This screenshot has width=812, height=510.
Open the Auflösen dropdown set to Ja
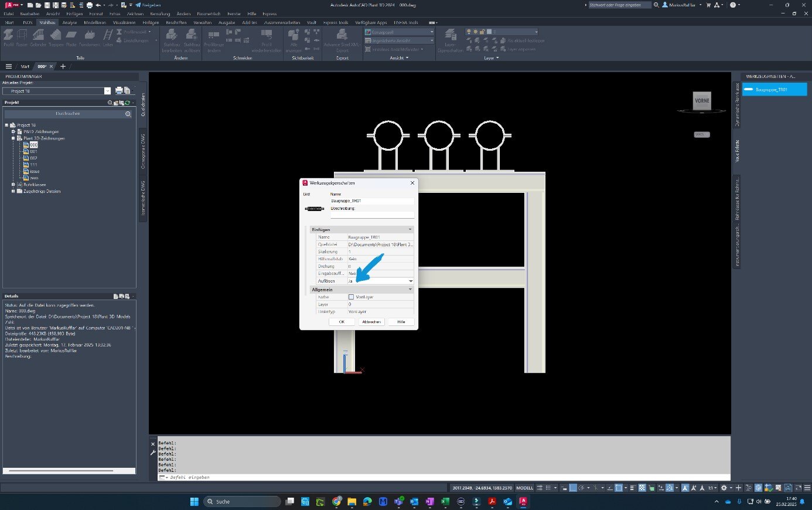pos(411,281)
